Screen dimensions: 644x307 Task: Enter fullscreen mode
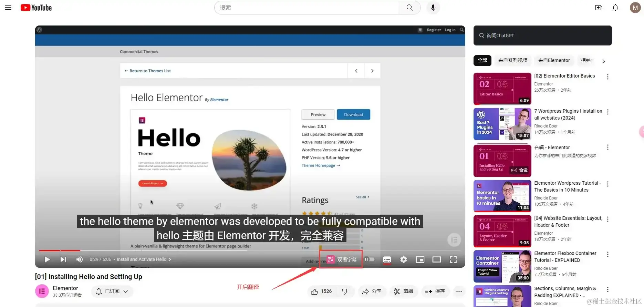(453, 259)
